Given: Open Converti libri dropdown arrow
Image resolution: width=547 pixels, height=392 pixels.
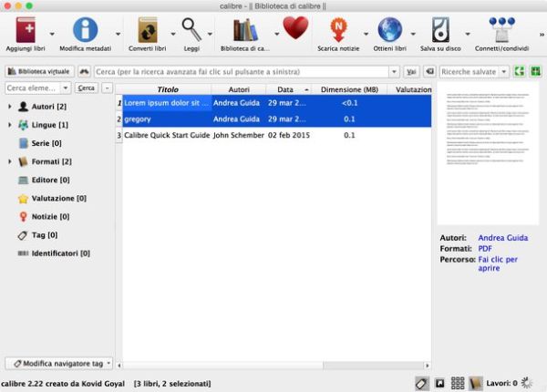Looking at the screenshot, I should pyautogui.click(x=173, y=34).
